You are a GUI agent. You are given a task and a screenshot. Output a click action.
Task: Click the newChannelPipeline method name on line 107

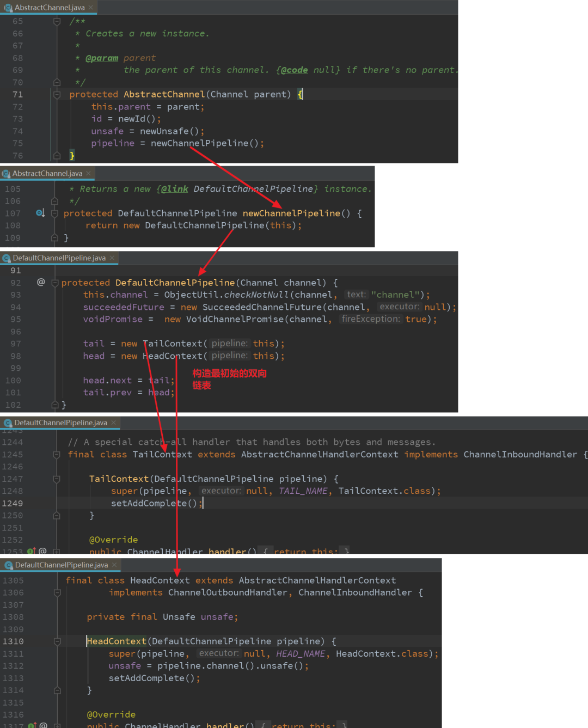click(x=291, y=213)
